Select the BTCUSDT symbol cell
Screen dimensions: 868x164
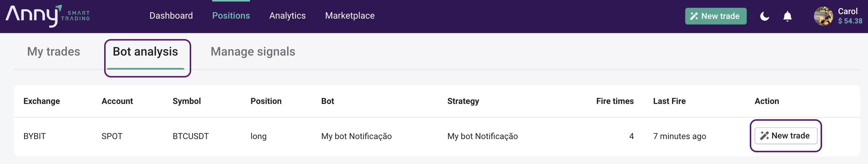click(x=190, y=136)
